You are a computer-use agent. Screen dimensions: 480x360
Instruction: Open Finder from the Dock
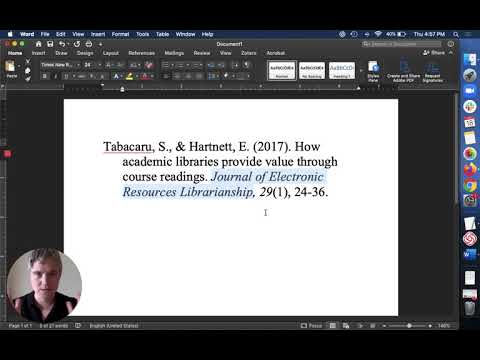(x=470, y=60)
